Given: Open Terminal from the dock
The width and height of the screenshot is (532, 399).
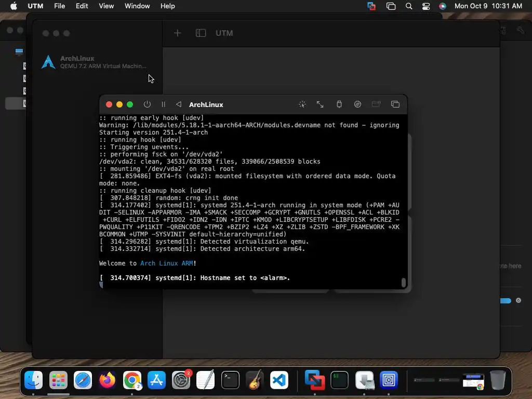Looking at the screenshot, I should pyautogui.click(x=230, y=380).
